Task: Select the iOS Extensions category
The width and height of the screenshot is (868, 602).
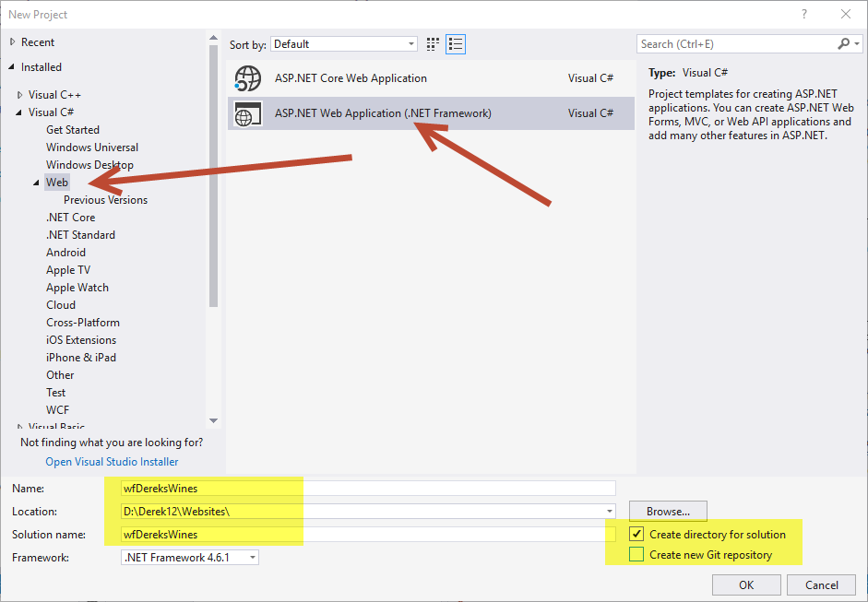Action: coord(81,340)
